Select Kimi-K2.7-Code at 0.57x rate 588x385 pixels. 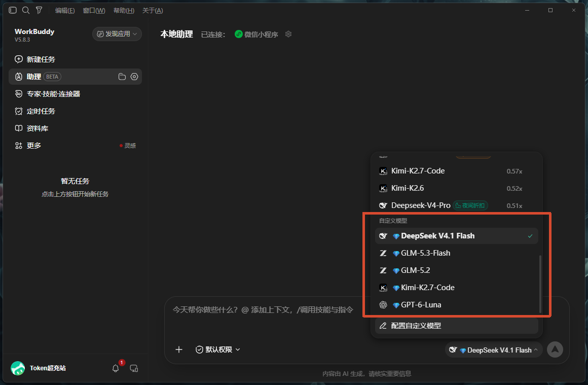click(456, 171)
